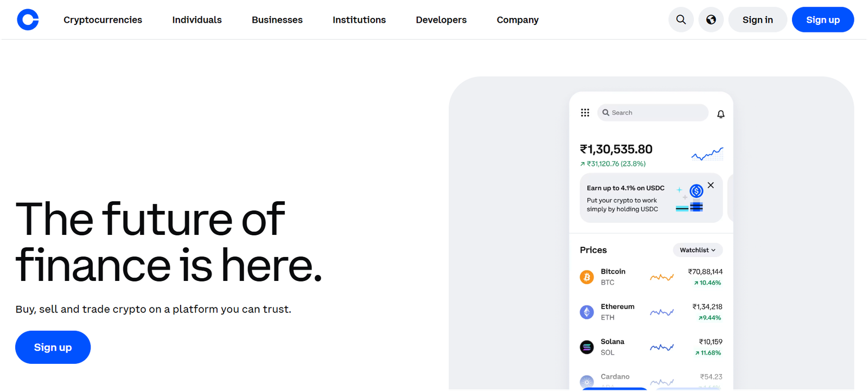Viewport: 868px width, 391px height.
Task: Click the hero Sign up button
Action: [x=53, y=347]
